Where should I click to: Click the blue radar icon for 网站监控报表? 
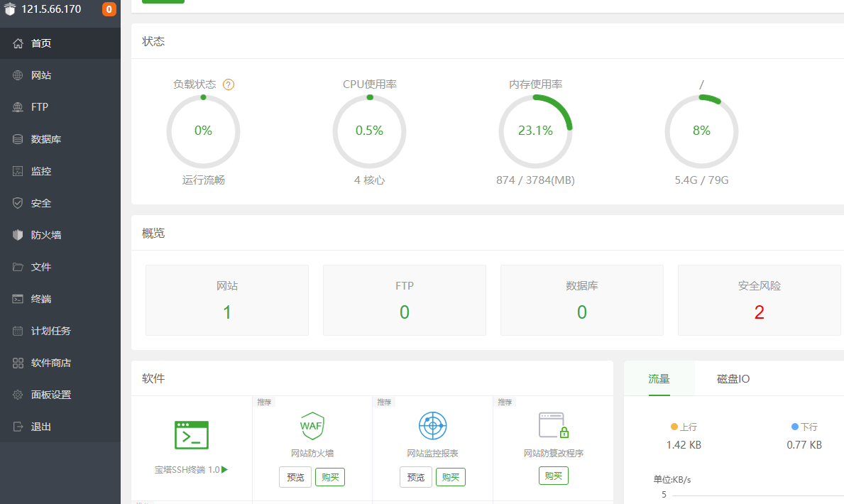(433, 426)
